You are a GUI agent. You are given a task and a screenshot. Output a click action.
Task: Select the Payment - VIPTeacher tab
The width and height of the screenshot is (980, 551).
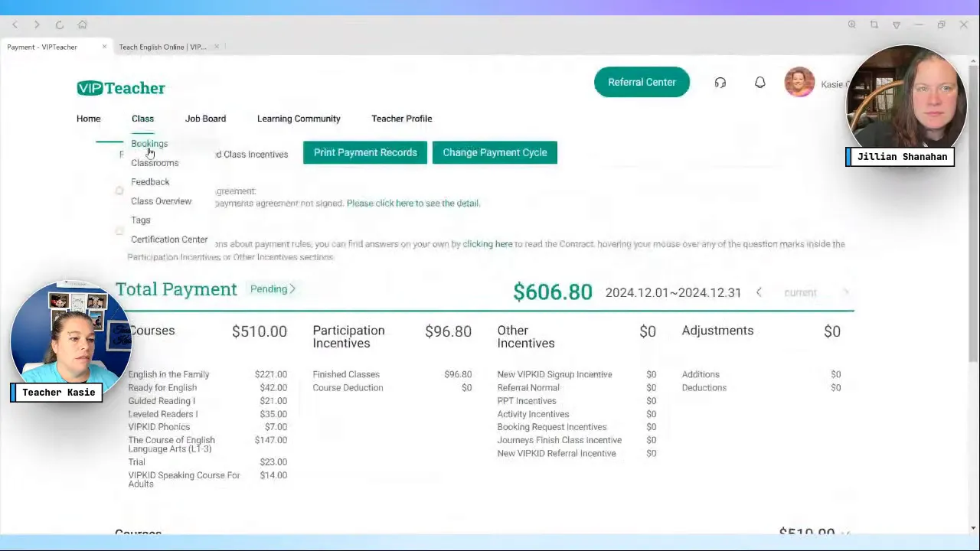pos(42,47)
